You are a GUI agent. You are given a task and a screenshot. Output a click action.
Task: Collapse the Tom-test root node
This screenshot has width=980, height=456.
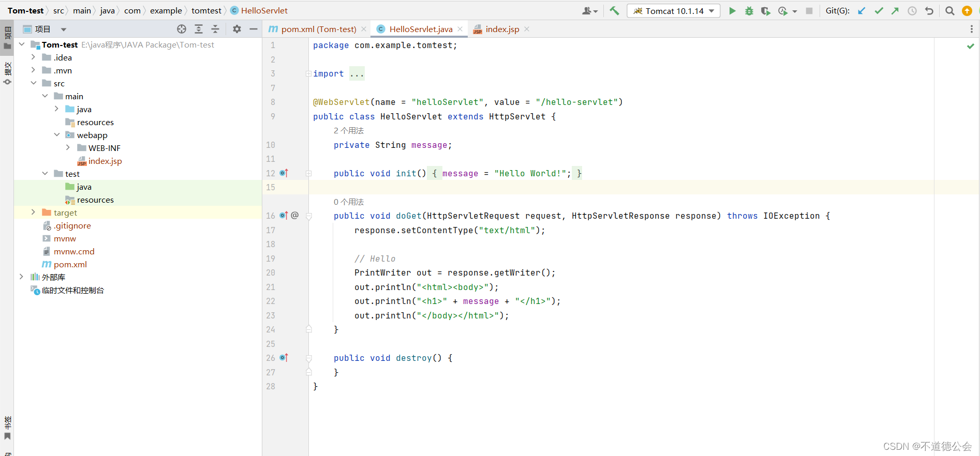22,44
